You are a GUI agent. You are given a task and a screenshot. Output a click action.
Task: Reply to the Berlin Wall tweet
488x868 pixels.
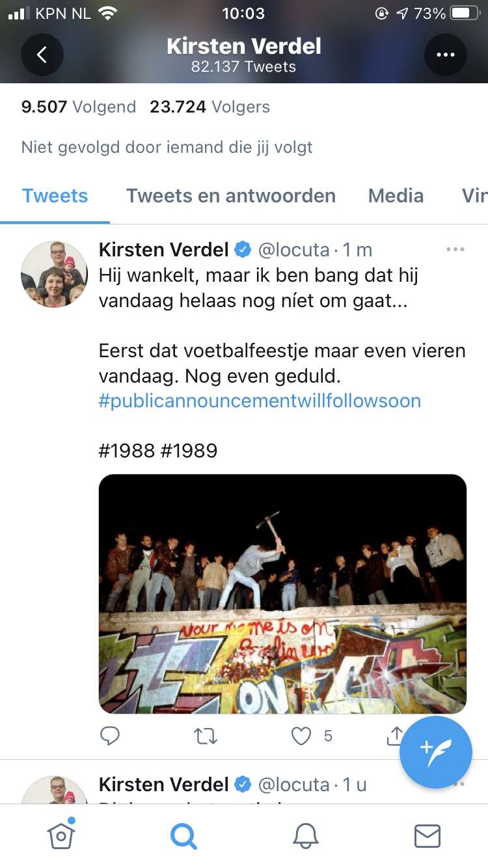pos(110,736)
